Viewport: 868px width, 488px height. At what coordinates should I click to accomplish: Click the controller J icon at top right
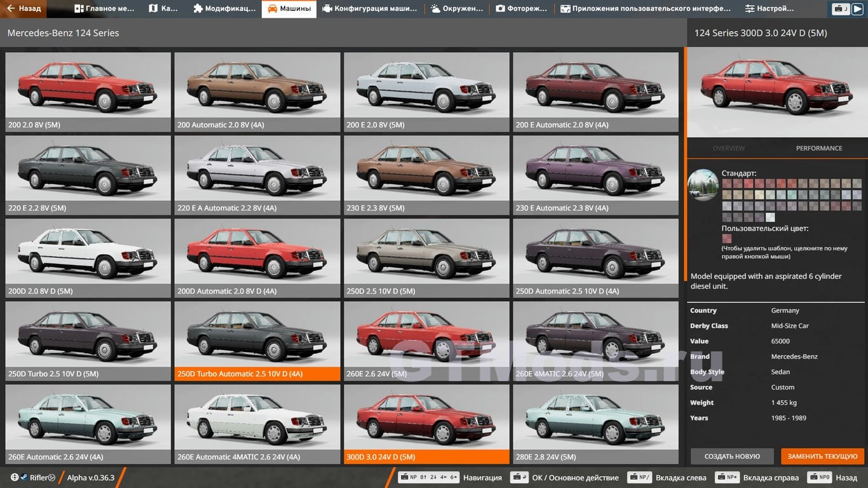pyautogui.click(x=841, y=9)
